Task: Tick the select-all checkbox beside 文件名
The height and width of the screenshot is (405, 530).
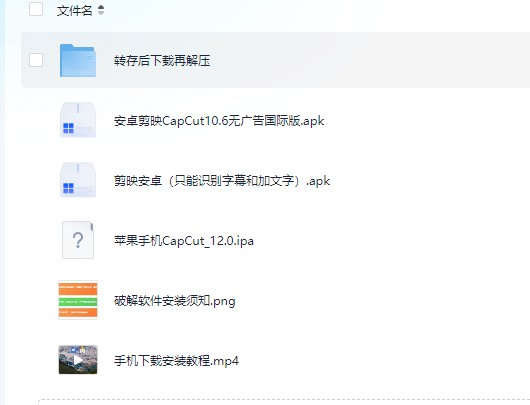Action: point(36,9)
